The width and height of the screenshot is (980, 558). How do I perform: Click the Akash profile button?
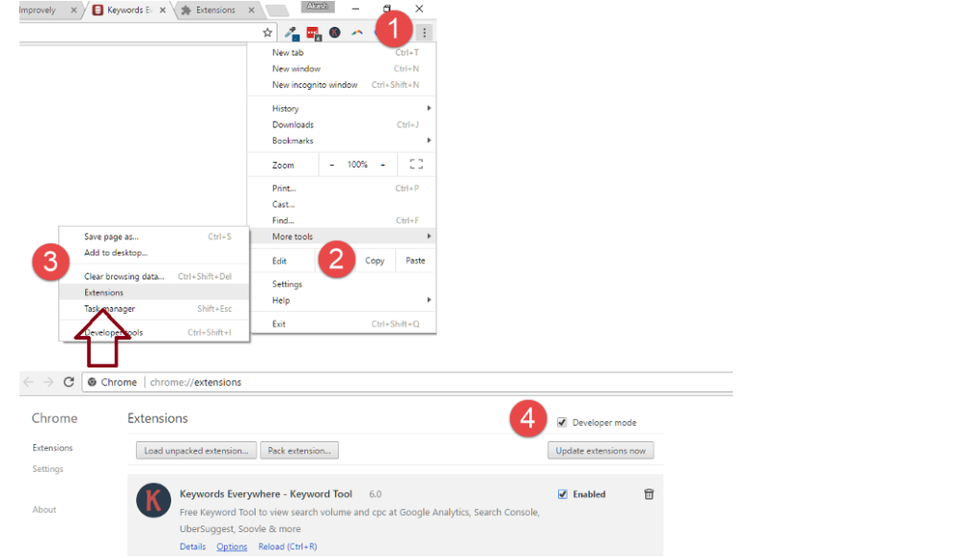tap(318, 7)
